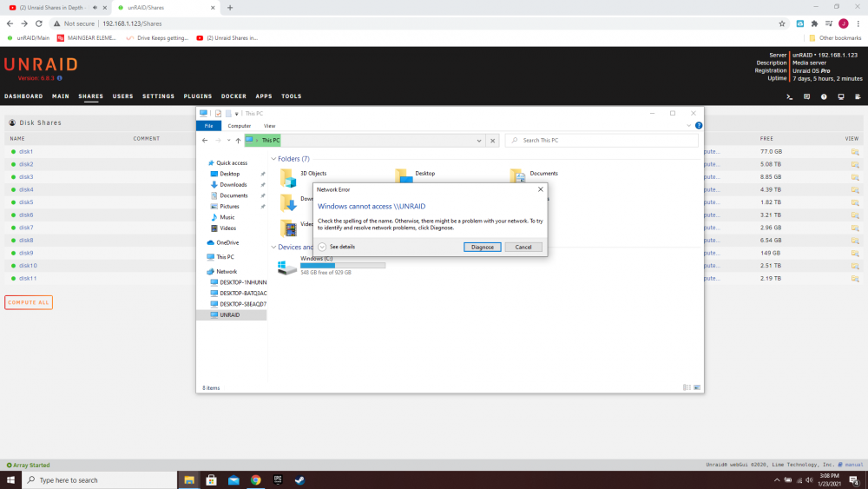Image resolution: width=868 pixels, height=489 pixels.
Task: Go up one level in File Explorer
Action: pyautogui.click(x=238, y=141)
